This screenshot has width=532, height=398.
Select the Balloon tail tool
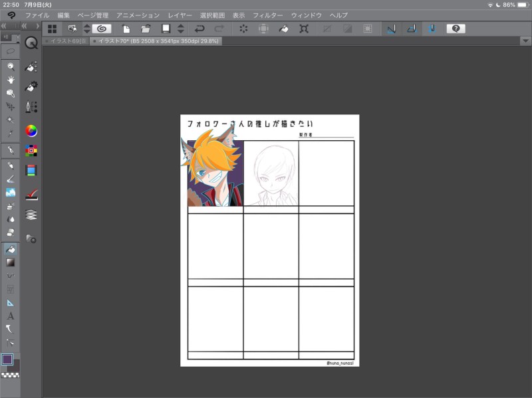pos(11,329)
